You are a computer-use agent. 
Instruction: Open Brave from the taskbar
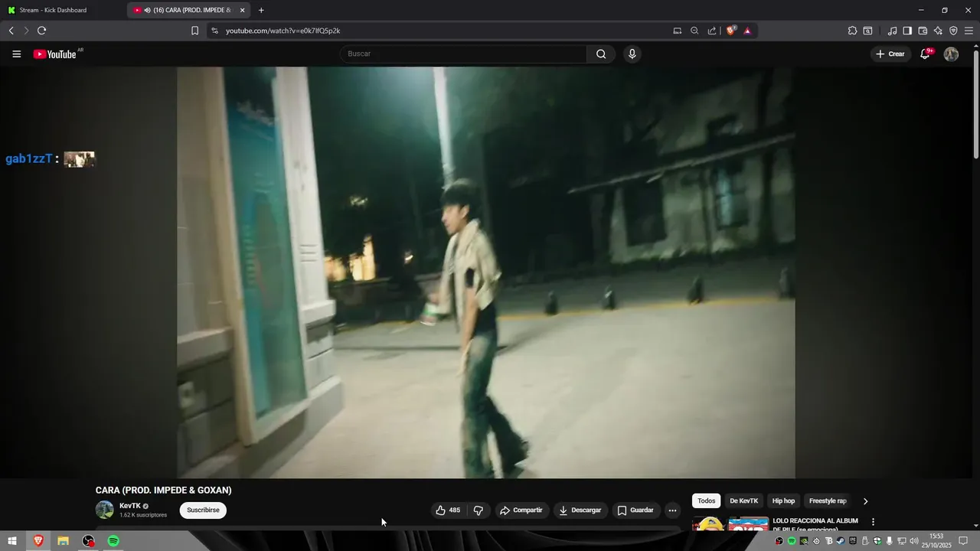pyautogui.click(x=38, y=541)
